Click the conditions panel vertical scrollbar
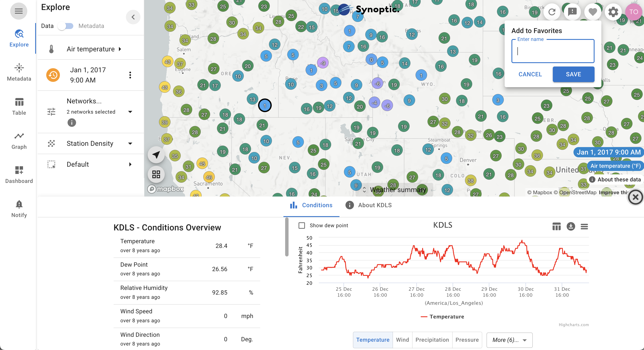Viewport: 644px width, 350px height. 286,237
